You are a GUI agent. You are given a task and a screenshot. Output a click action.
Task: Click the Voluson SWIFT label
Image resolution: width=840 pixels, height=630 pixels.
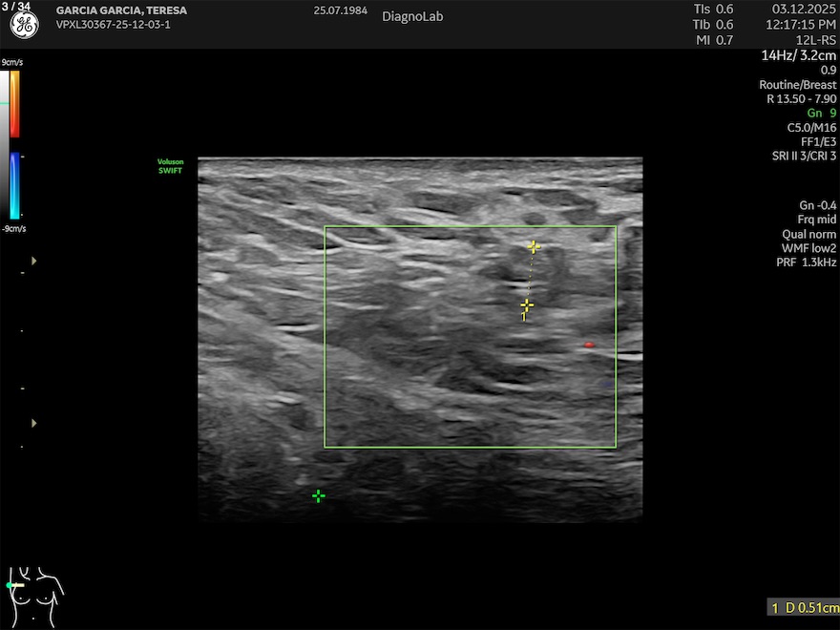coord(171,165)
